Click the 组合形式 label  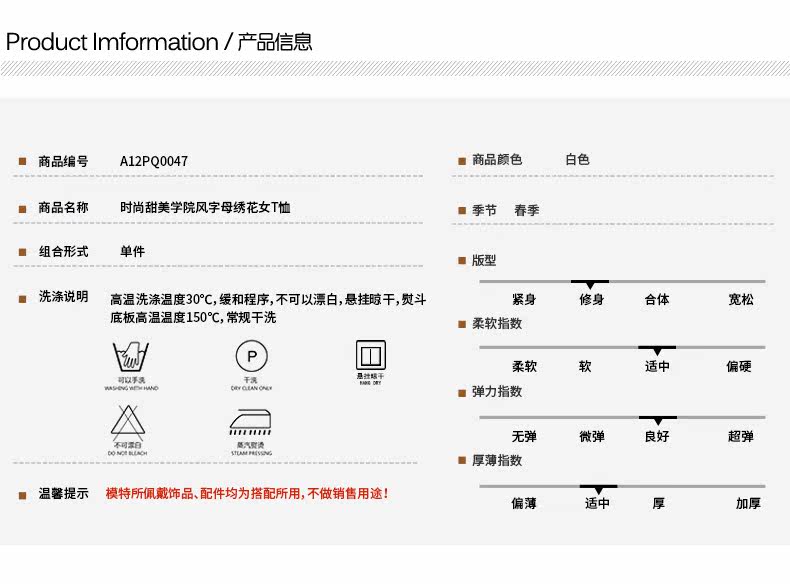pyautogui.click(x=63, y=251)
